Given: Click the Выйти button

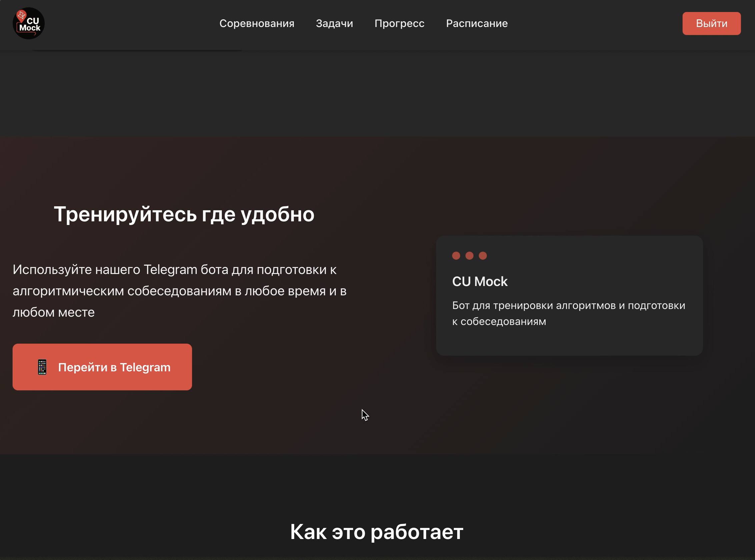Looking at the screenshot, I should click(711, 23).
